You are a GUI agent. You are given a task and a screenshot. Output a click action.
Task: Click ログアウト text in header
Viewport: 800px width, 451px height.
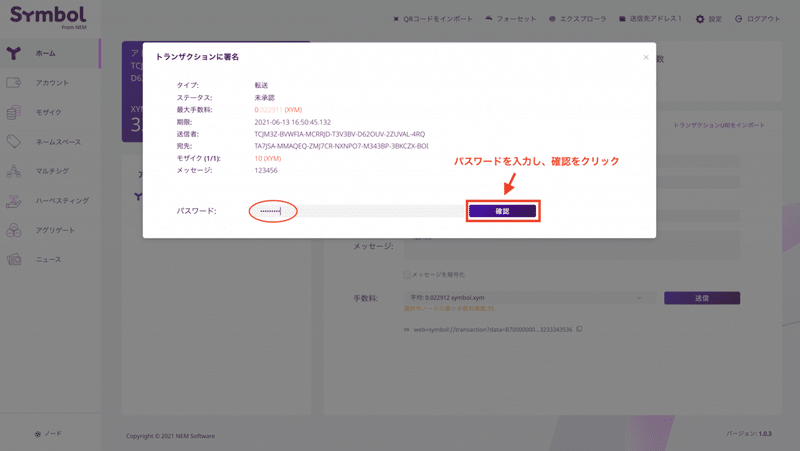pos(763,19)
